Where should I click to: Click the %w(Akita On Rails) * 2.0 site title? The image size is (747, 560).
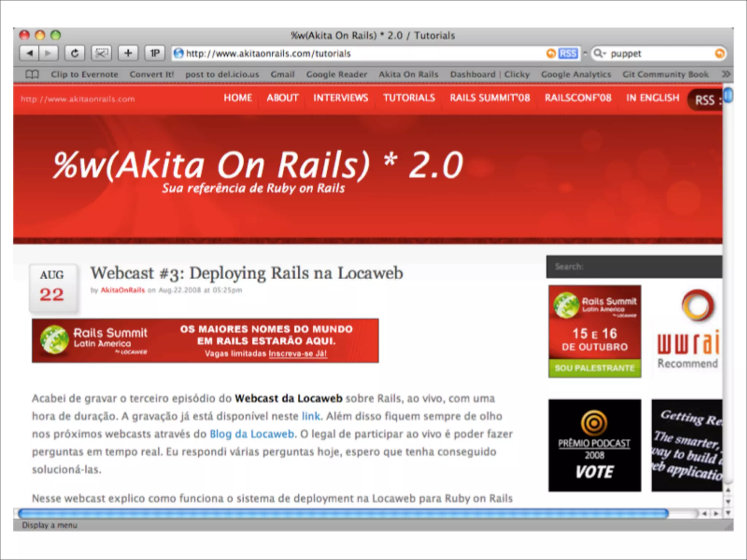point(258,165)
